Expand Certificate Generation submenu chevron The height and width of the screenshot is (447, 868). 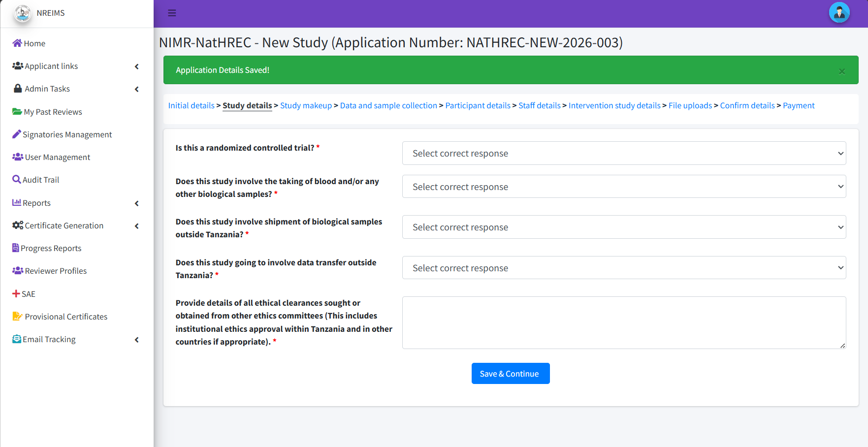[x=137, y=226]
